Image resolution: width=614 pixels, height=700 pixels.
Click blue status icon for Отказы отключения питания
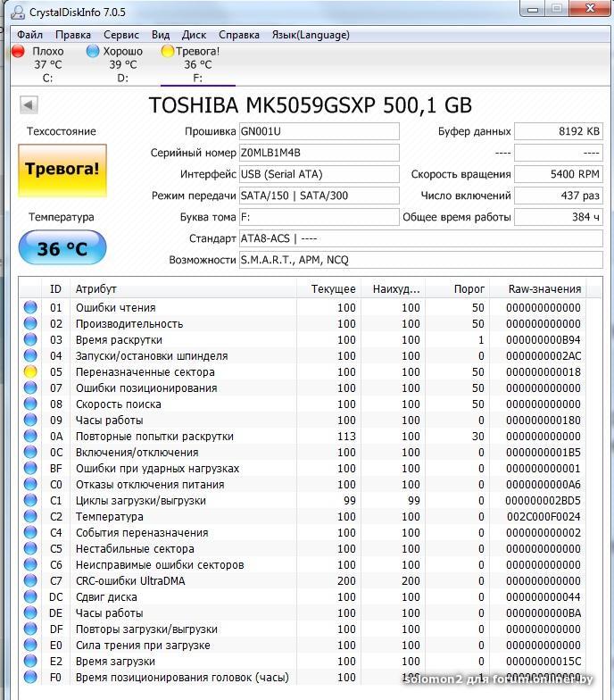(30, 484)
